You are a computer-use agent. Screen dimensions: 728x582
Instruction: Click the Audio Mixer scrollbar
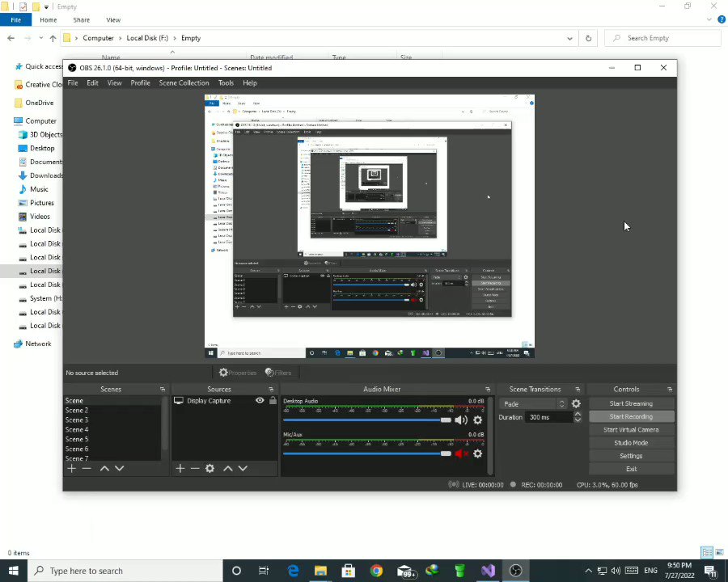tap(490, 436)
